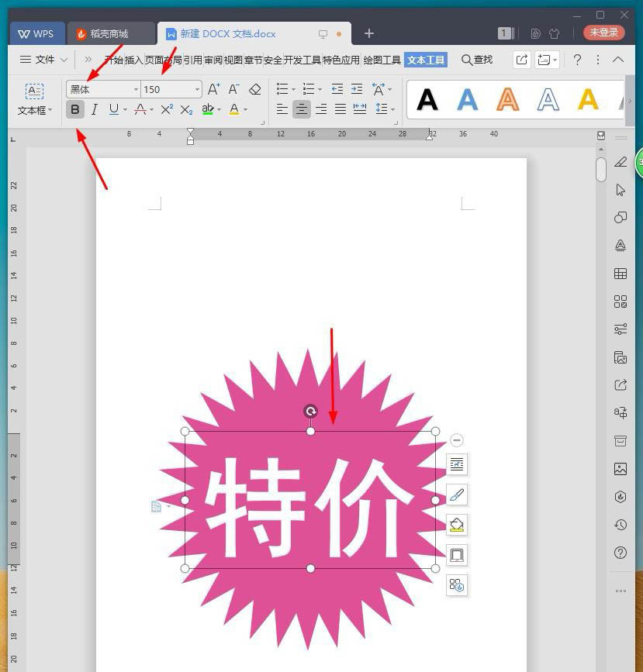Open the table tool in right sidebar

pyautogui.click(x=621, y=274)
